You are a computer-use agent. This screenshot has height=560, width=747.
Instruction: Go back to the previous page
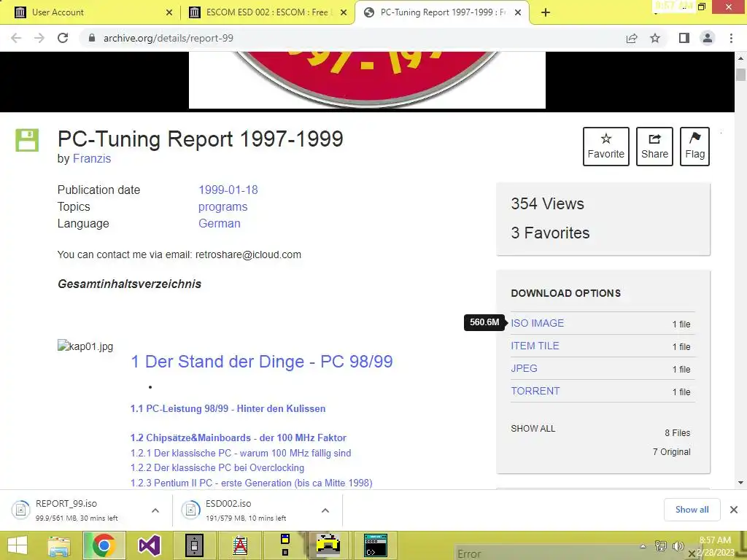point(16,38)
